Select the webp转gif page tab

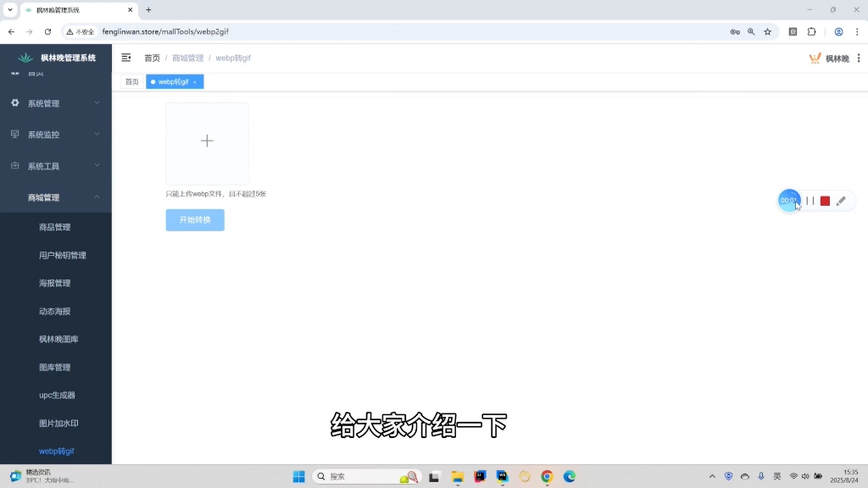click(173, 81)
